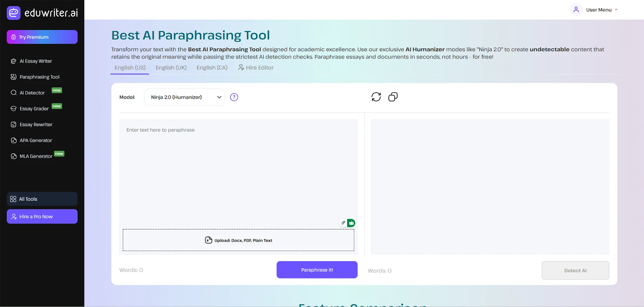Click the upload file icon
Image resolution: width=644 pixels, height=307 pixels.
coord(208,240)
